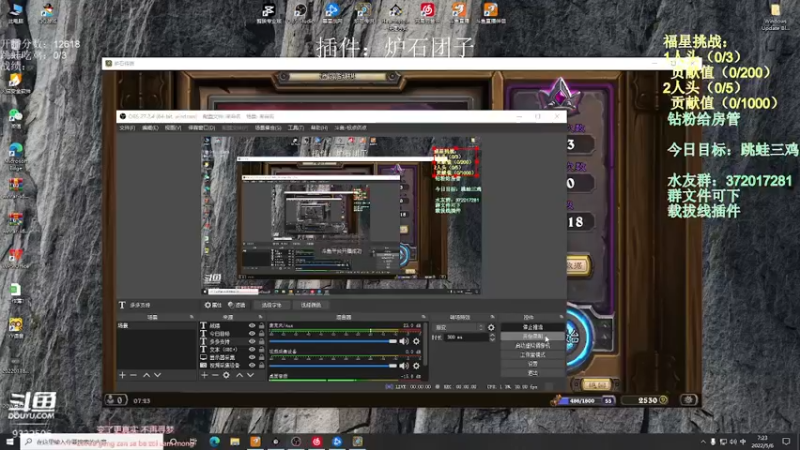Open settings gear of second mixer channel

point(416,365)
